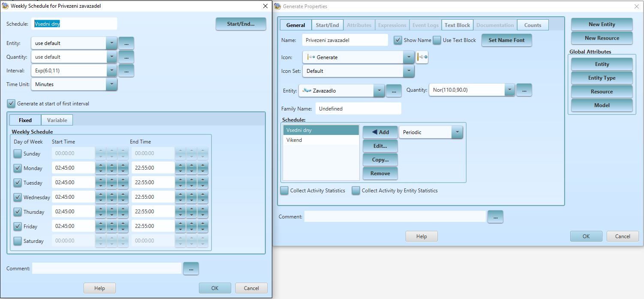Screen dimensions: 644x299
Task: Open the Counts tab
Action: coord(533,25)
